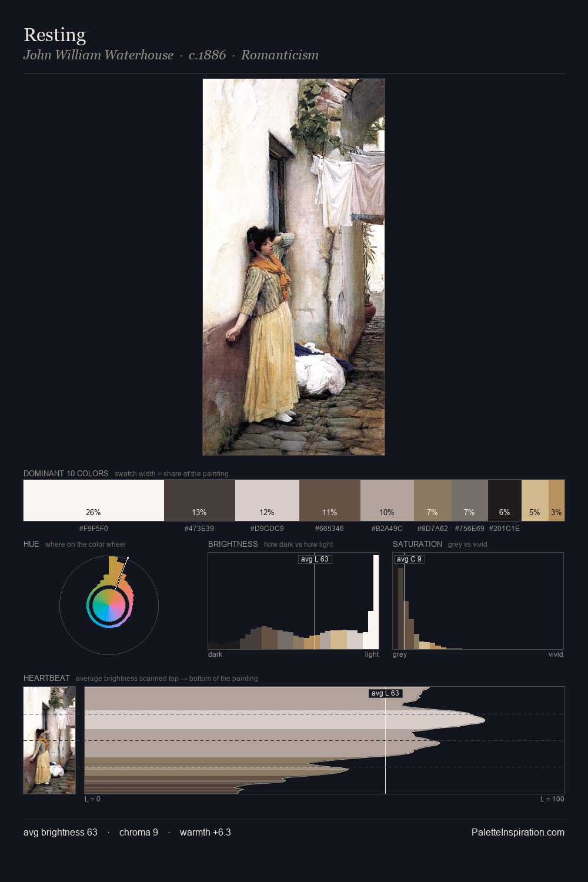Screen dimensions: 588x882
Task: Click the 'L = 100' heartbeat axis label
Action: [552, 799]
